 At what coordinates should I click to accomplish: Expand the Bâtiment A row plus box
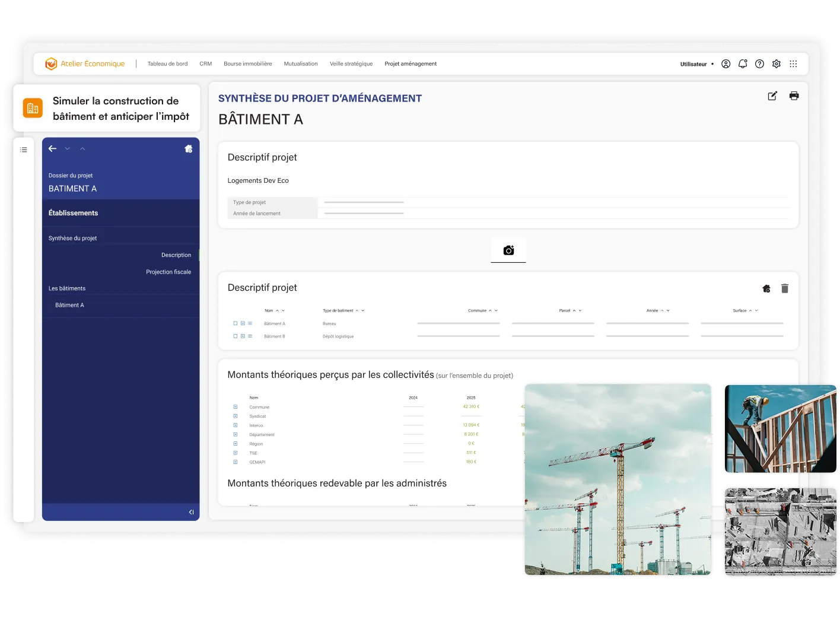(243, 323)
